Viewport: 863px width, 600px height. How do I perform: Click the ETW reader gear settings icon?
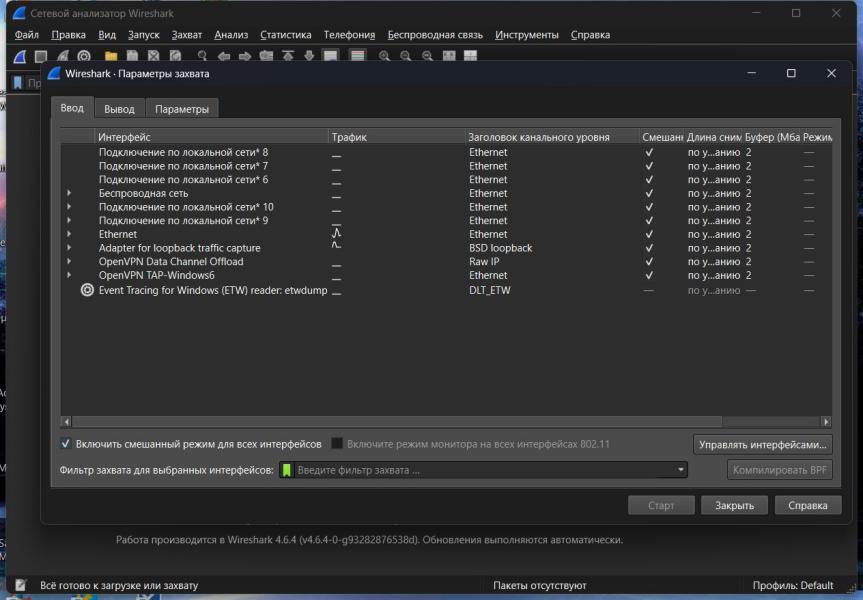pyautogui.click(x=87, y=289)
